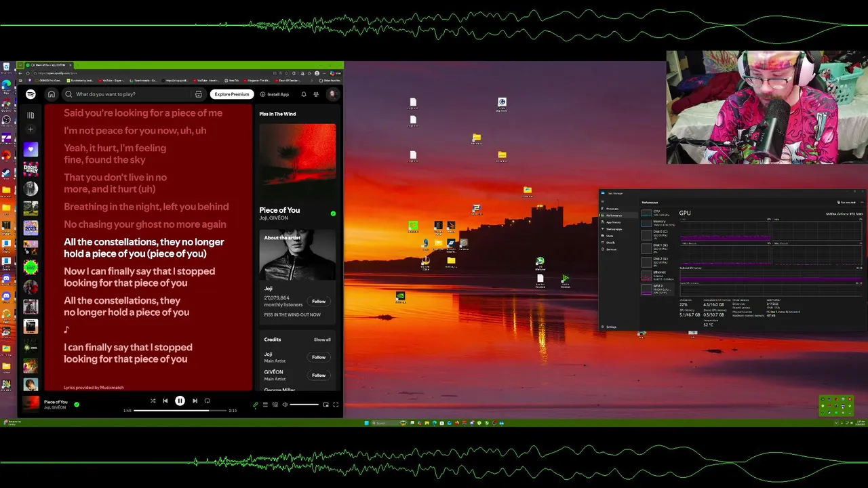This screenshot has height=488, width=868.
Task: Open the 2023 playlist thumbnail in sidebar
Action: pyautogui.click(x=31, y=228)
